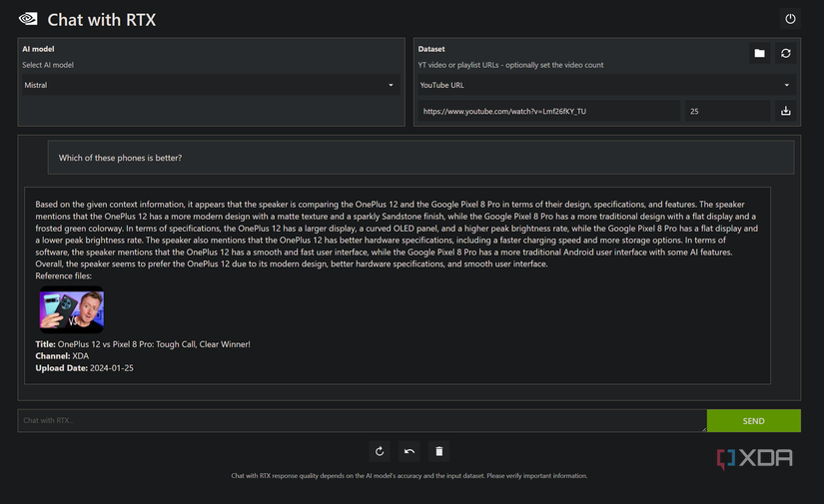Open the YouTube URL dataset dropdown
This screenshot has width=824, height=504.
point(605,86)
